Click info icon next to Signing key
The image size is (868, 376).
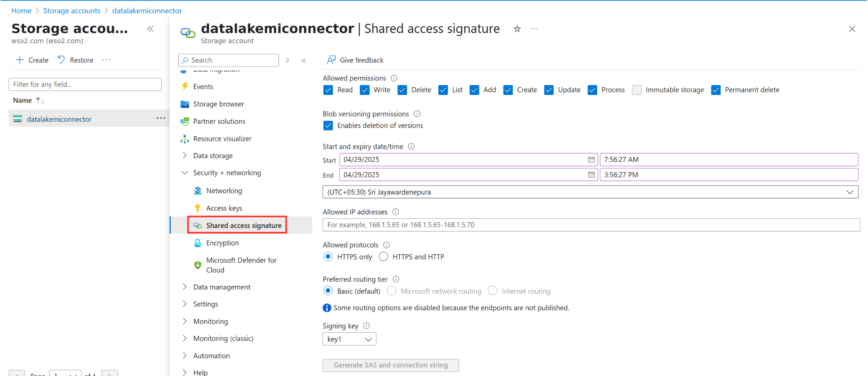367,326
